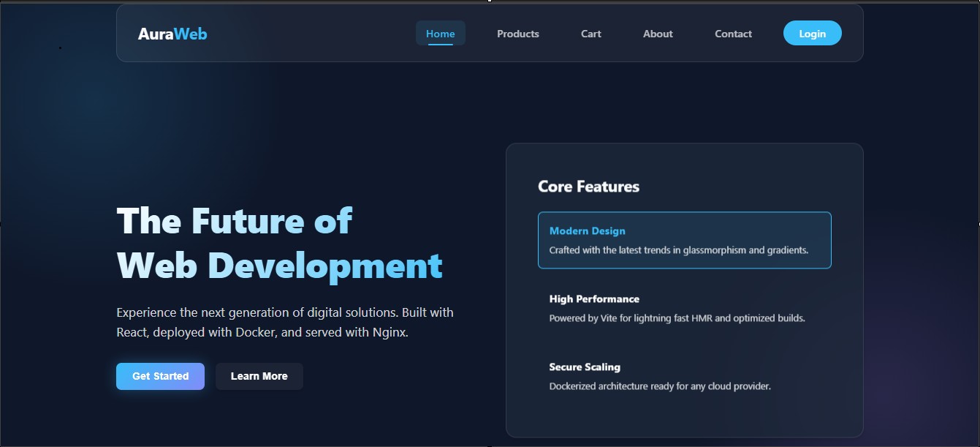
Task: Click the Core Features heading
Action: point(588,187)
